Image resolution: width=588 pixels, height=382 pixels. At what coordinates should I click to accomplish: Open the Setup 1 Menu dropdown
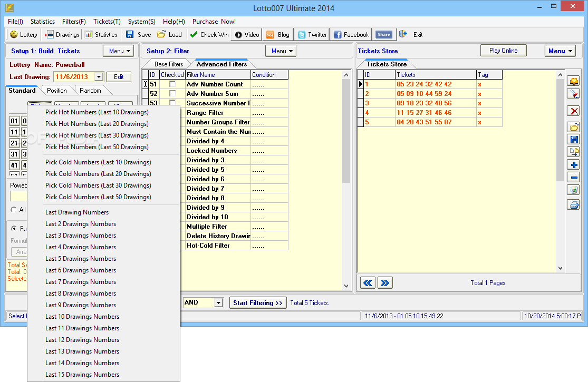click(119, 51)
